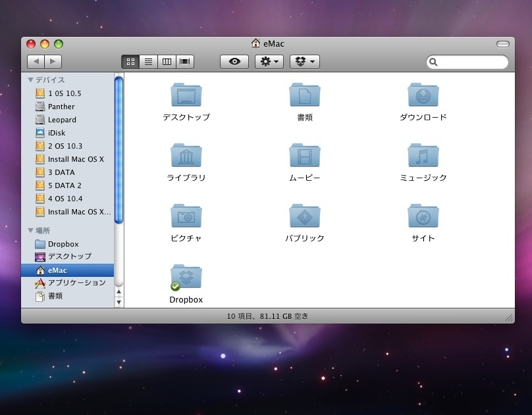Image resolution: width=532 pixels, height=415 pixels.
Task: Click the status bar text 10 項目、81.11 GB 空き
Action: (267, 316)
